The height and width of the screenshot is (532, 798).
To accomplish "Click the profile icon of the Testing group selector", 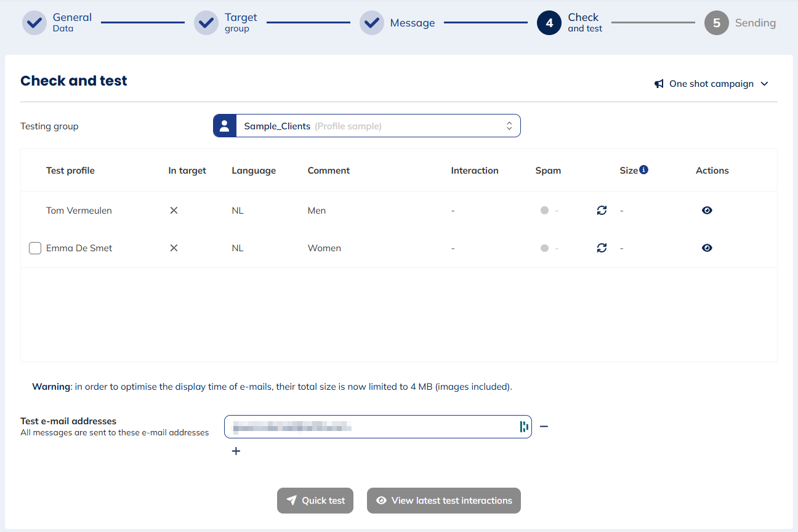I will click(225, 126).
